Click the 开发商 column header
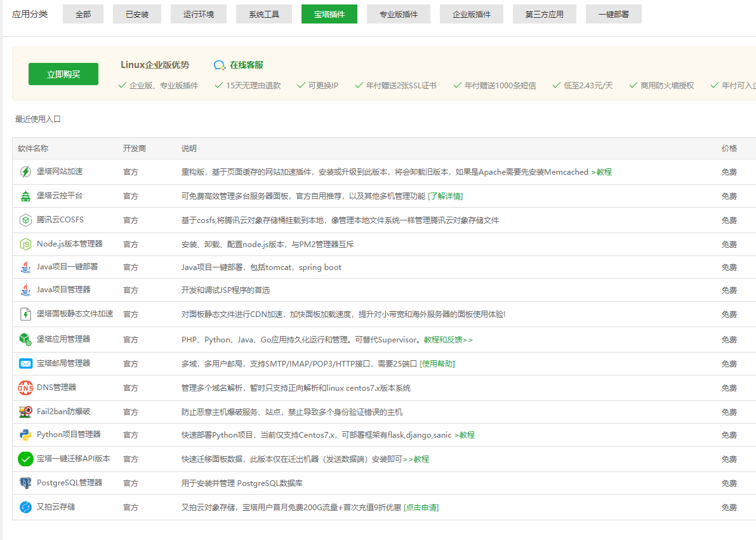 click(x=134, y=148)
